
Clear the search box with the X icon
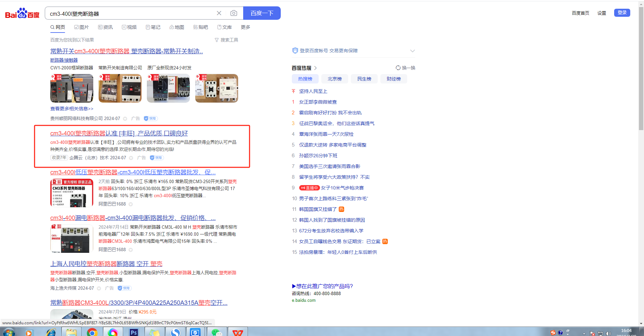pos(219,13)
